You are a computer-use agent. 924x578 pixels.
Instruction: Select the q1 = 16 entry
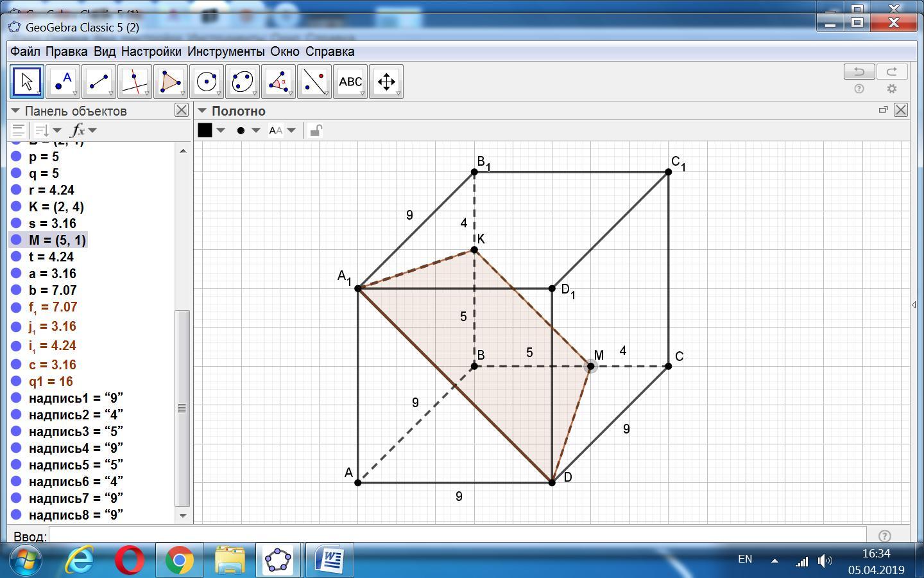click(x=51, y=381)
